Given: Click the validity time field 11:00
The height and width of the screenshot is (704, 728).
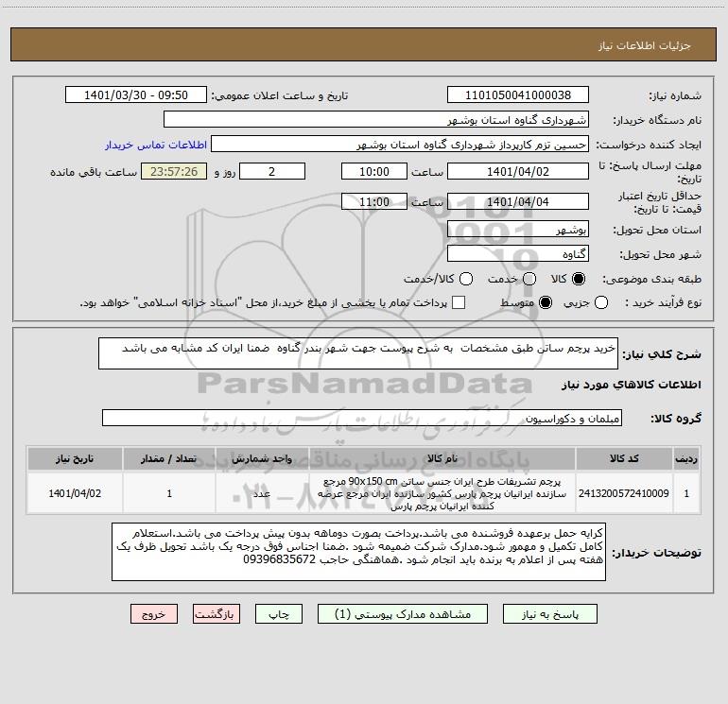Looking at the screenshot, I should point(374,201).
